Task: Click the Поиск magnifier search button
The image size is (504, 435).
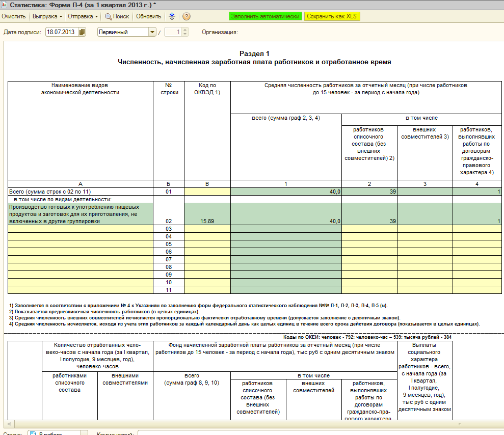Action: pos(117,16)
